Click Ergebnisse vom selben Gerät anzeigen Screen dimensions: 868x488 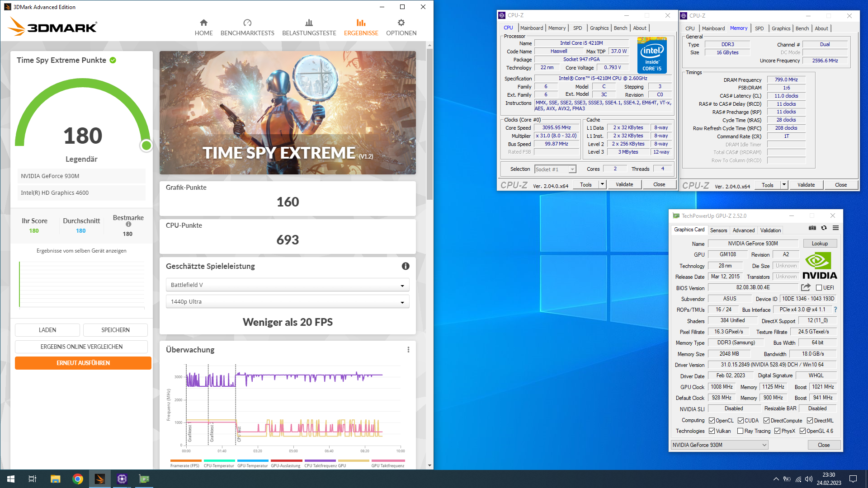click(x=81, y=251)
